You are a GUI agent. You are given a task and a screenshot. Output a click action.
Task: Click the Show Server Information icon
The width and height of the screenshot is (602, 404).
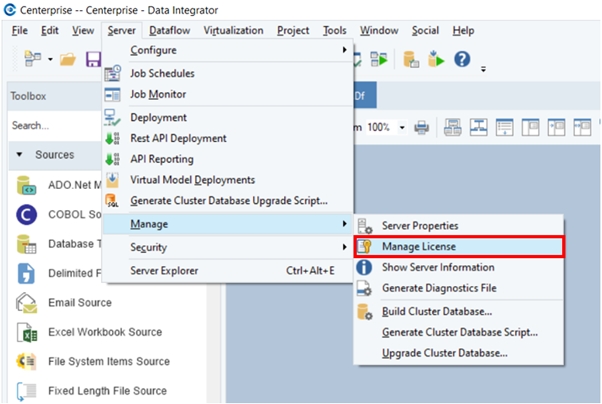point(365,268)
